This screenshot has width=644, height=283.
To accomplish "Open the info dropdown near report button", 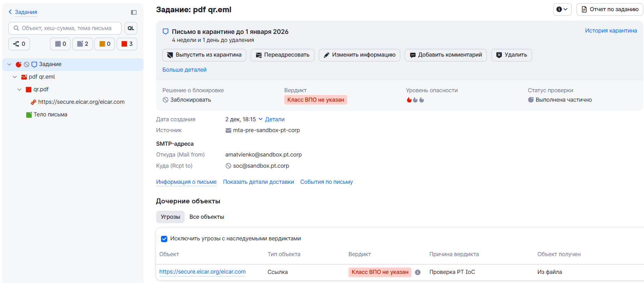I will 562,9.
